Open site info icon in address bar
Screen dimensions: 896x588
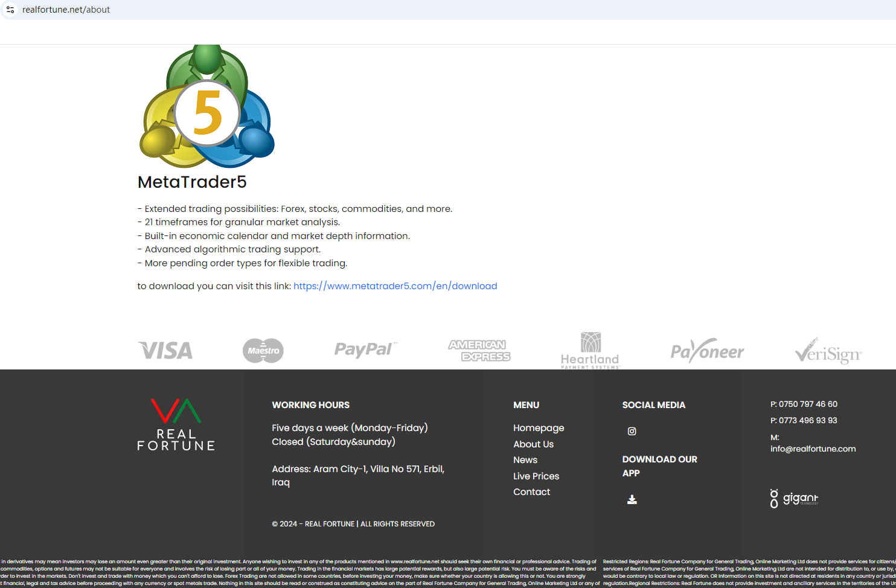[10, 10]
